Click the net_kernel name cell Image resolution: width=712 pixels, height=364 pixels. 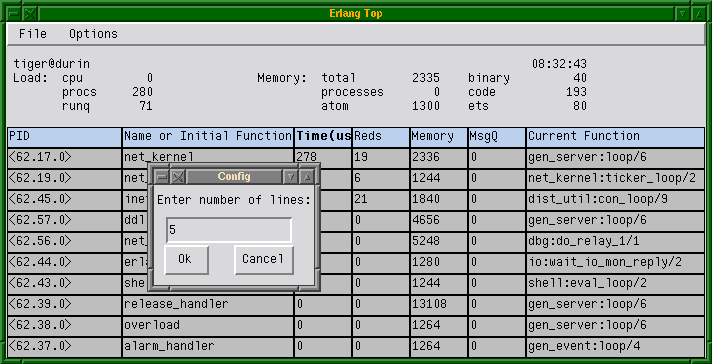click(x=208, y=156)
